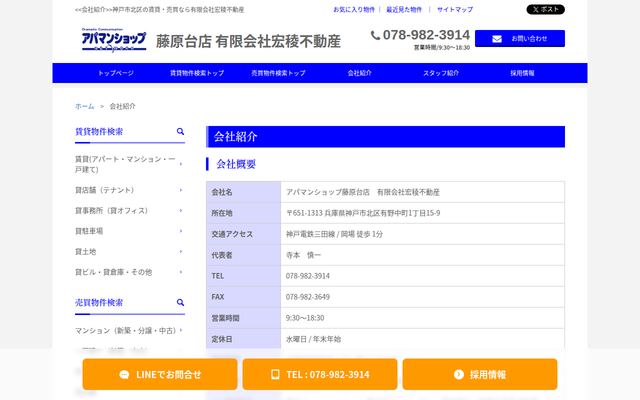The width and height of the screenshot is (640, 400).
Task: Click the 代表者 header cell
Action: (243, 255)
